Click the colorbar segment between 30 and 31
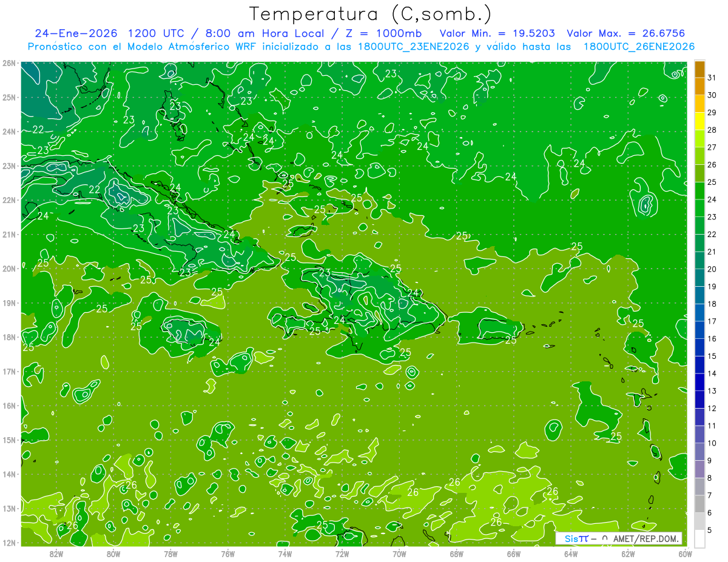The width and height of the screenshot is (728, 562). pyautogui.click(x=699, y=87)
